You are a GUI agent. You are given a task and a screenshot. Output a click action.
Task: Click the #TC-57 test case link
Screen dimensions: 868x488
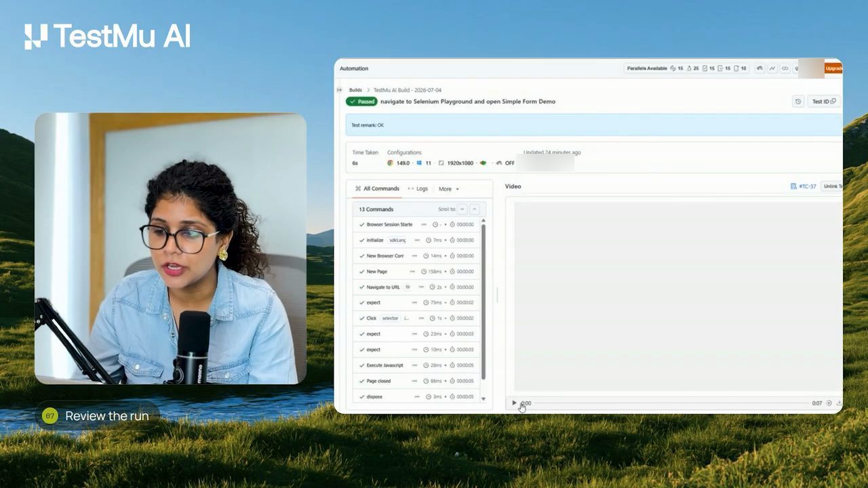804,186
